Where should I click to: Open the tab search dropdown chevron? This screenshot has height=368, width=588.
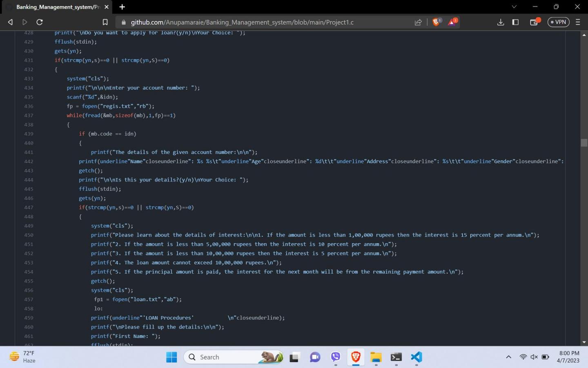(514, 7)
